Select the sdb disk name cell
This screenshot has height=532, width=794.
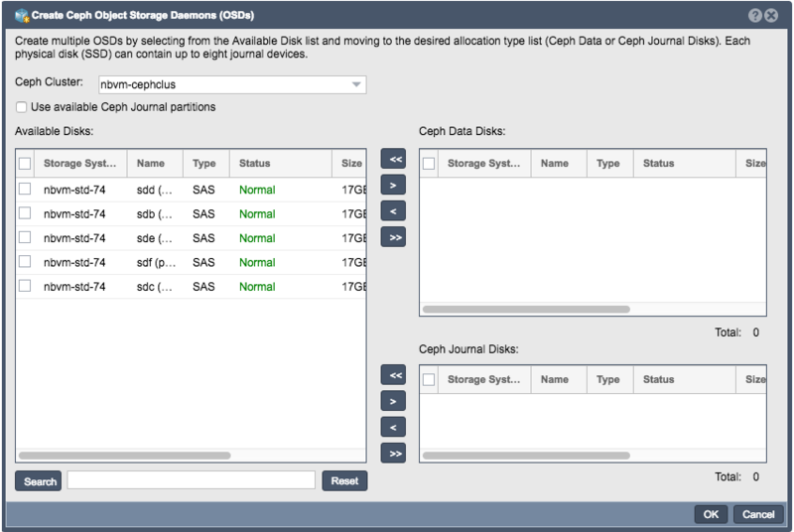point(155,214)
